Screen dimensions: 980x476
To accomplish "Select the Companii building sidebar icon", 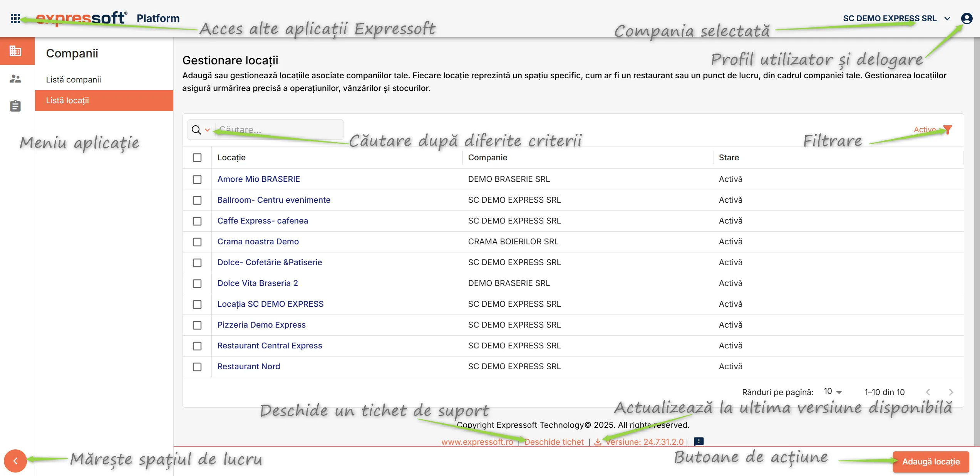I will pos(15,50).
